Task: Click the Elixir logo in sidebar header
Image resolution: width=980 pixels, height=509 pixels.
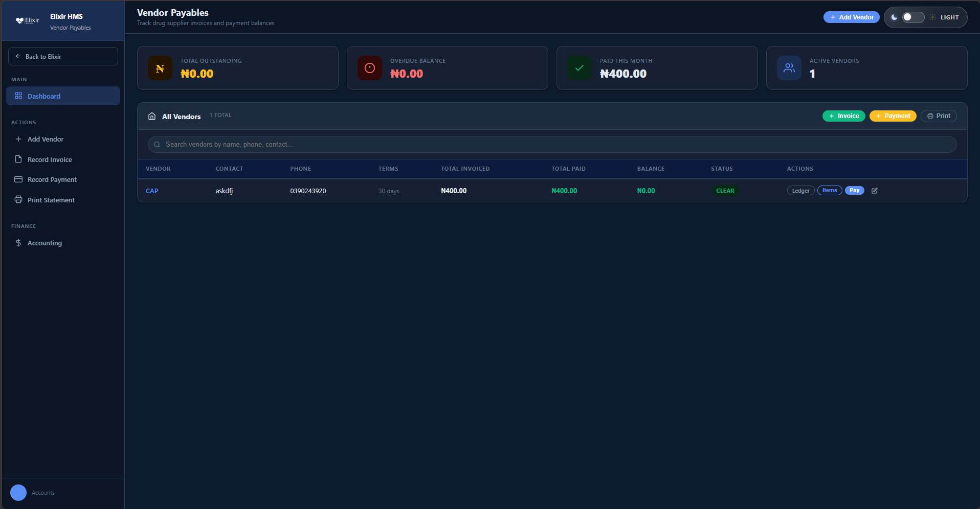Action: click(x=27, y=20)
